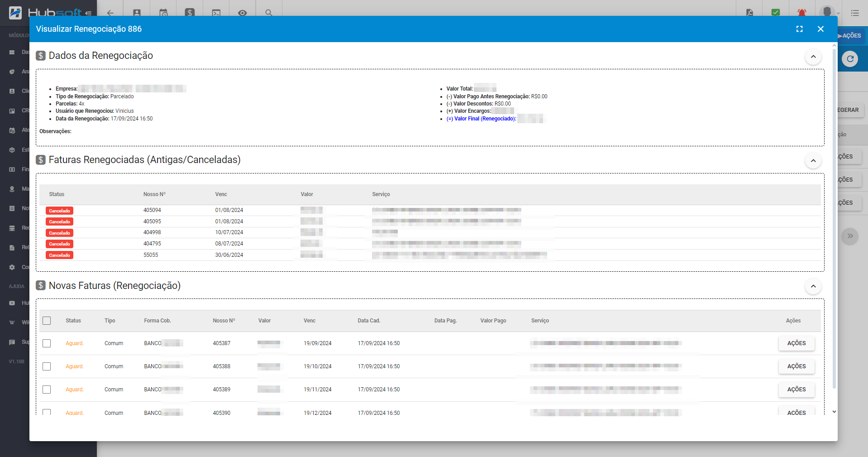
Task: Click the dollar icon beside Novas Faturas
Action: click(x=41, y=285)
